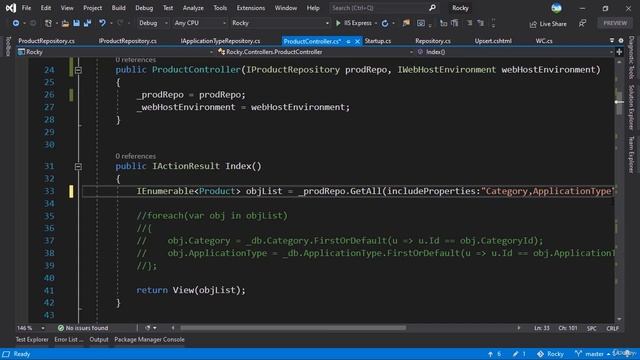This screenshot has height=360, width=640.
Task: Expand the IIS Express dropdown arrow
Action: tap(376, 23)
